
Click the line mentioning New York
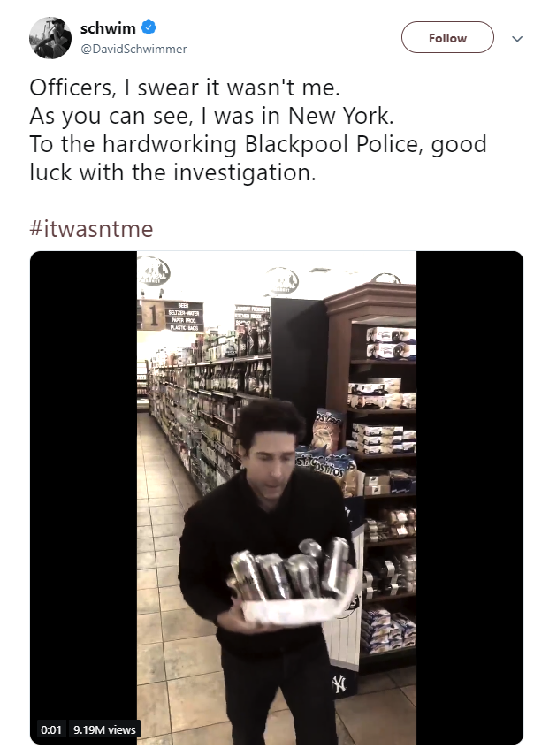(x=212, y=116)
